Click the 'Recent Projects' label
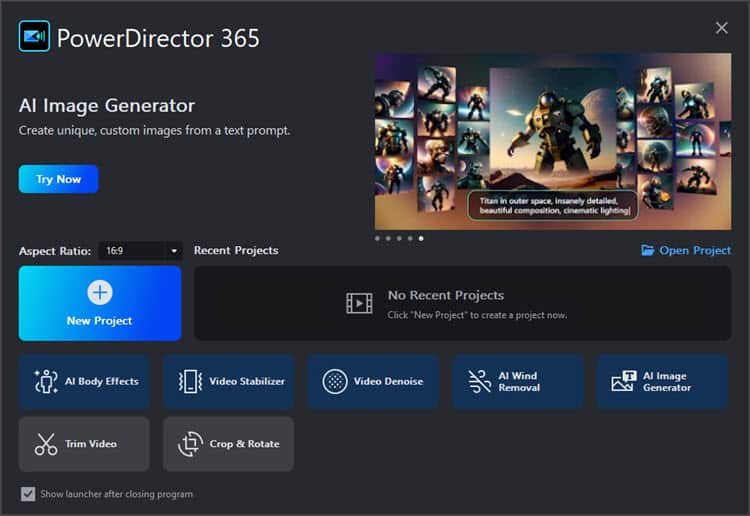 [x=236, y=250]
